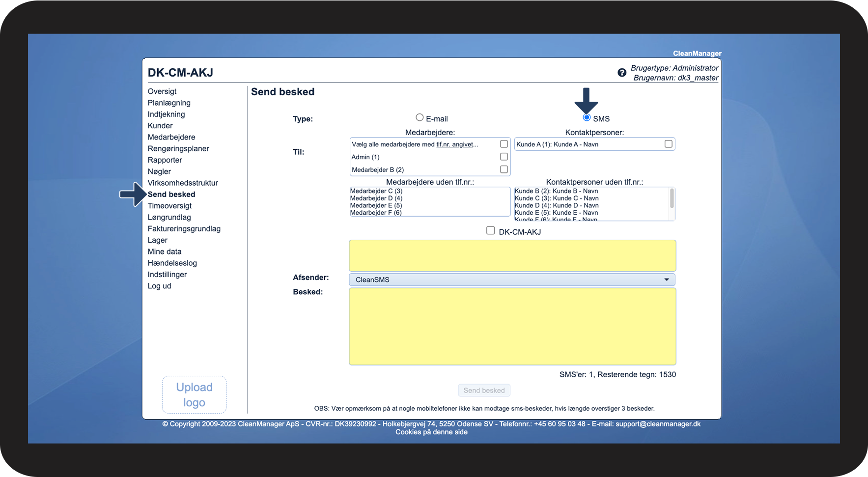Open the Cookies på denne side link

click(431, 432)
